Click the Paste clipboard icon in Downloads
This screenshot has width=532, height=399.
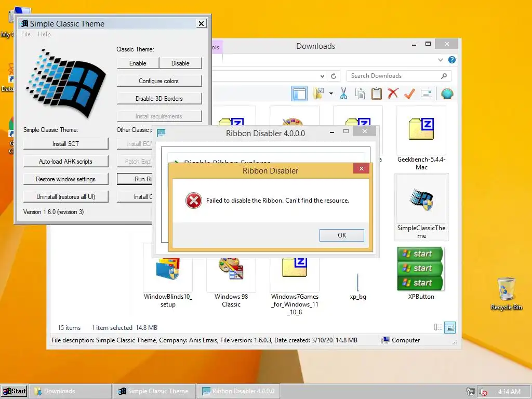tap(376, 94)
